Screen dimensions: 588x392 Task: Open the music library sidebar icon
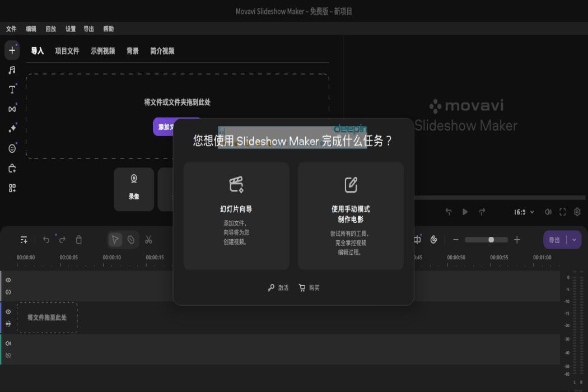click(x=12, y=70)
